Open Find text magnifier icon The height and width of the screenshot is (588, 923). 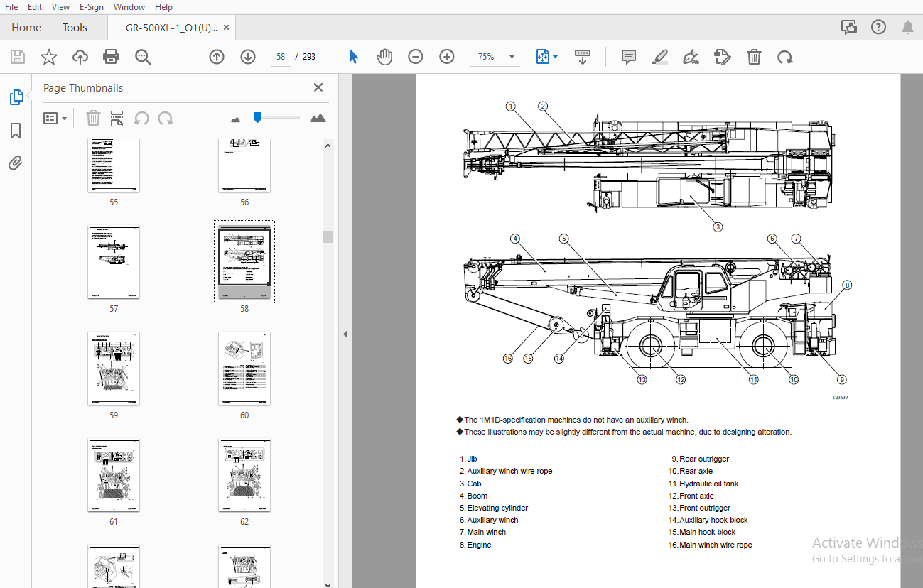click(144, 57)
